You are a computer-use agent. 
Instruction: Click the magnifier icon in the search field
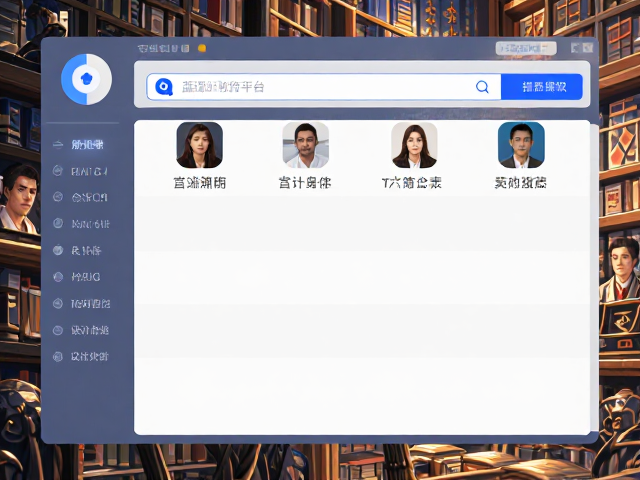pos(482,87)
